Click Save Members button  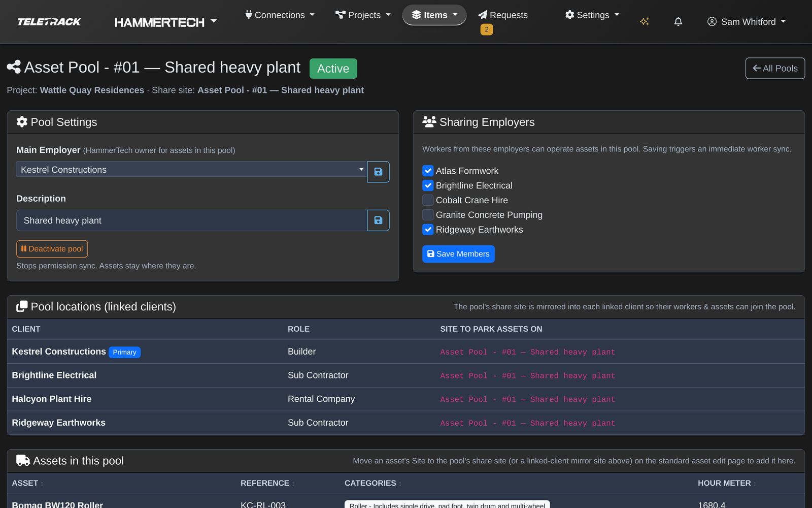[x=458, y=254]
